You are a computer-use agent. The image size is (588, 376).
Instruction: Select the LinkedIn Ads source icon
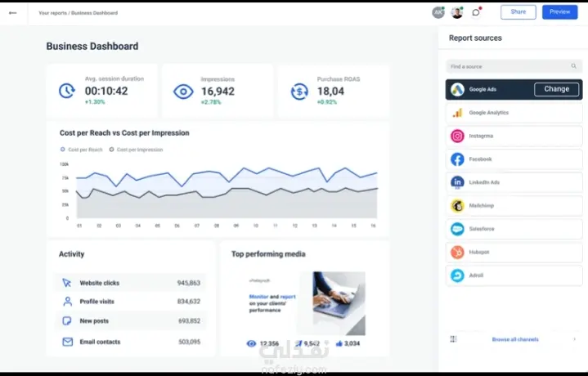[x=457, y=182]
